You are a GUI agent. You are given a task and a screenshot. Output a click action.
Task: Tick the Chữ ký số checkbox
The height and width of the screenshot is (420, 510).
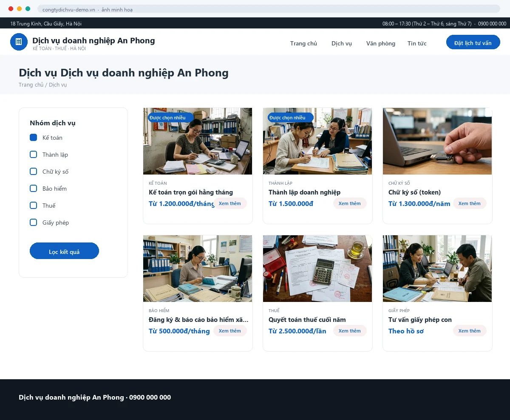[34, 172]
